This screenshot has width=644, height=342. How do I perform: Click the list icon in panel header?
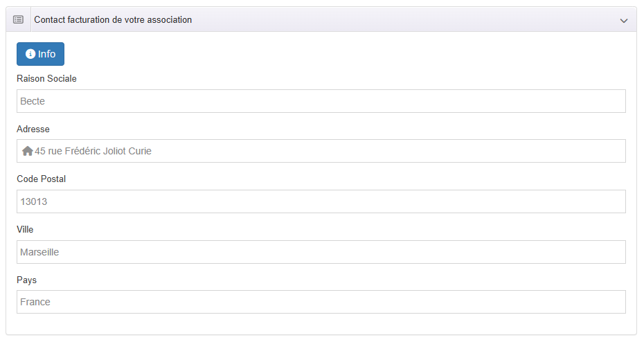[x=19, y=20]
